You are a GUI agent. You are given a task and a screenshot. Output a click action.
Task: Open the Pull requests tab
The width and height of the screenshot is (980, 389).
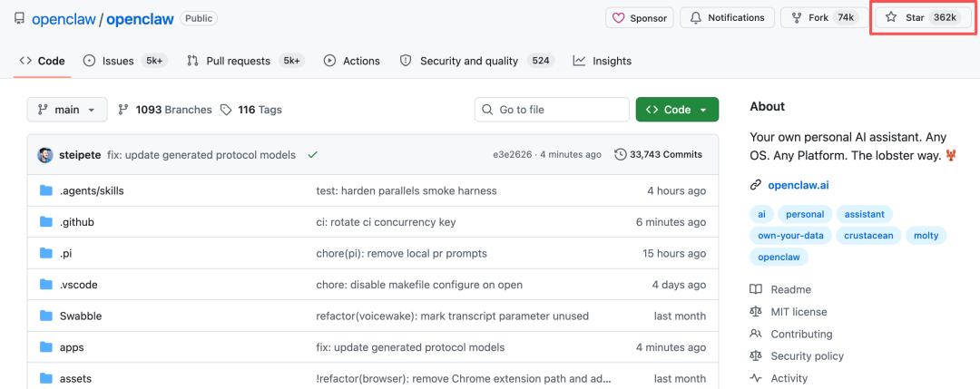[238, 61]
